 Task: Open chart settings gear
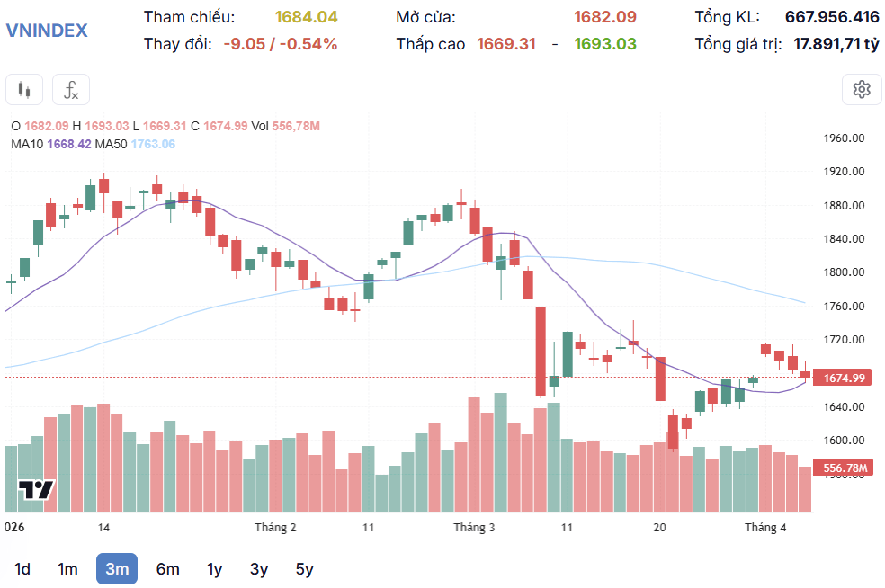(862, 89)
